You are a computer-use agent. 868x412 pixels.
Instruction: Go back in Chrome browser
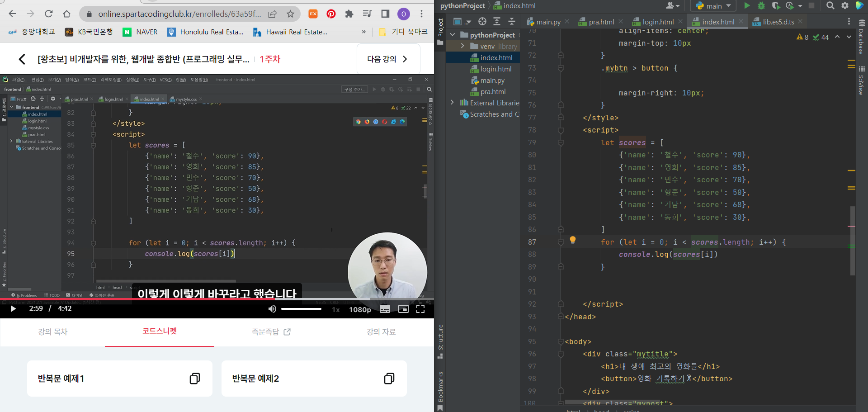(12, 14)
